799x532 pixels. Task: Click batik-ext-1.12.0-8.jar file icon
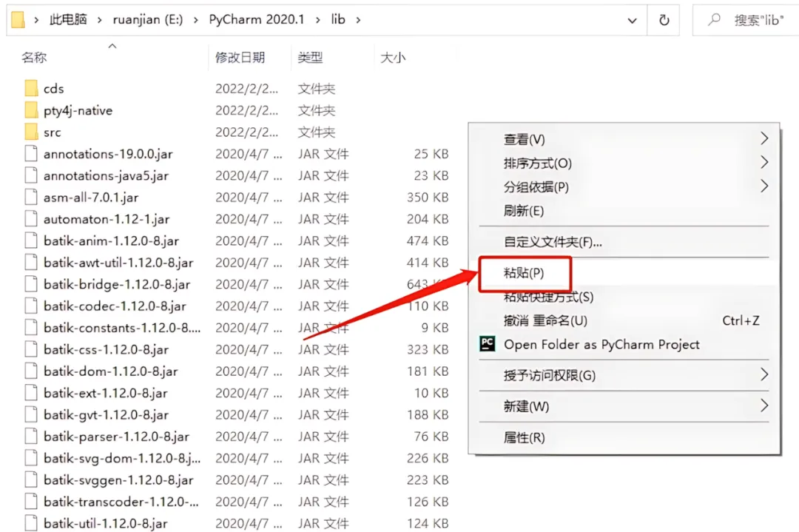[x=31, y=393]
